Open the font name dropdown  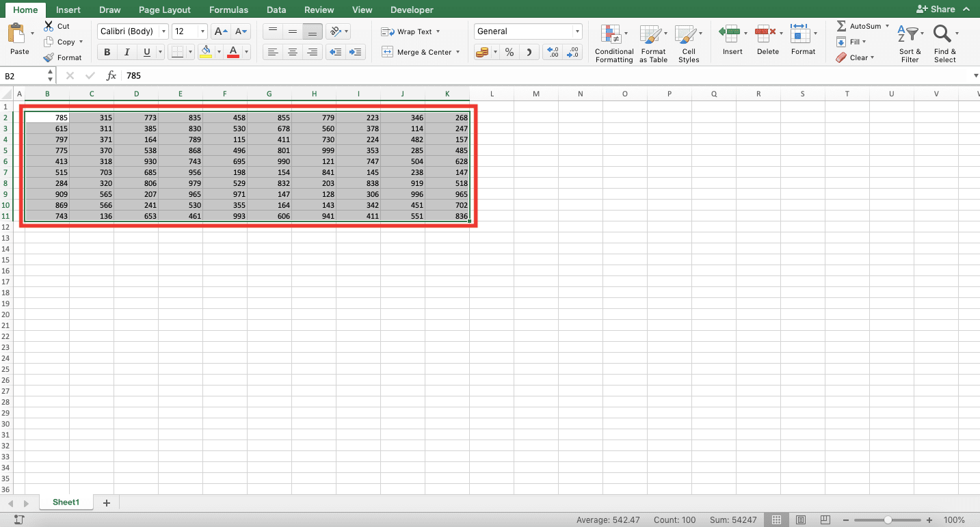(164, 31)
